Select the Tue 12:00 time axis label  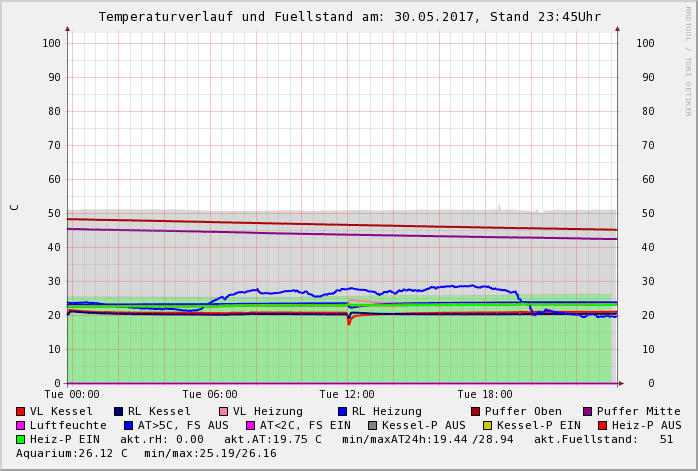point(346,395)
